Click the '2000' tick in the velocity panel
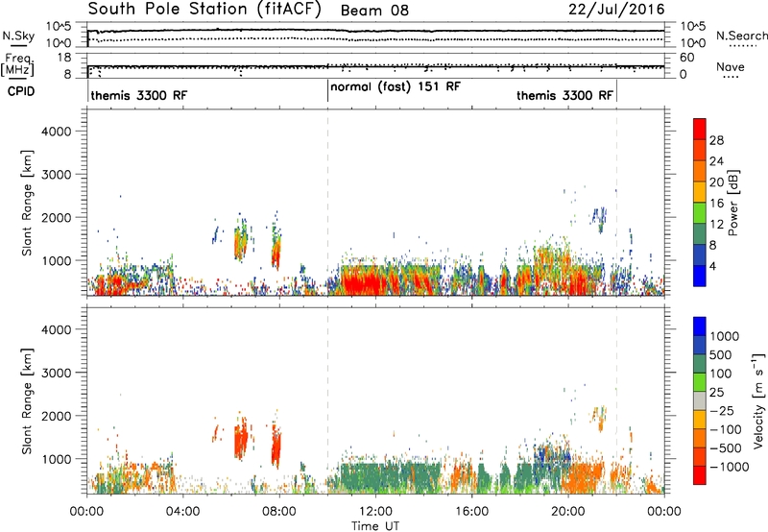 (x=57, y=416)
